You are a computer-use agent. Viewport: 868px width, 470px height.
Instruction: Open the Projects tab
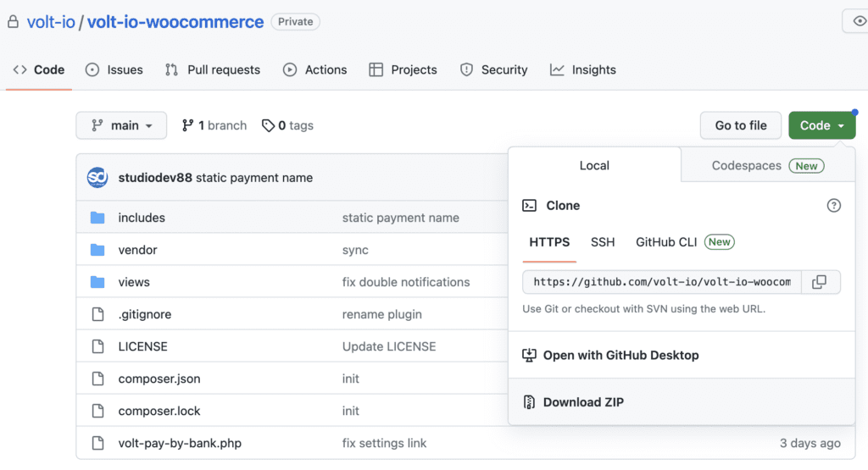pyautogui.click(x=403, y=69)
